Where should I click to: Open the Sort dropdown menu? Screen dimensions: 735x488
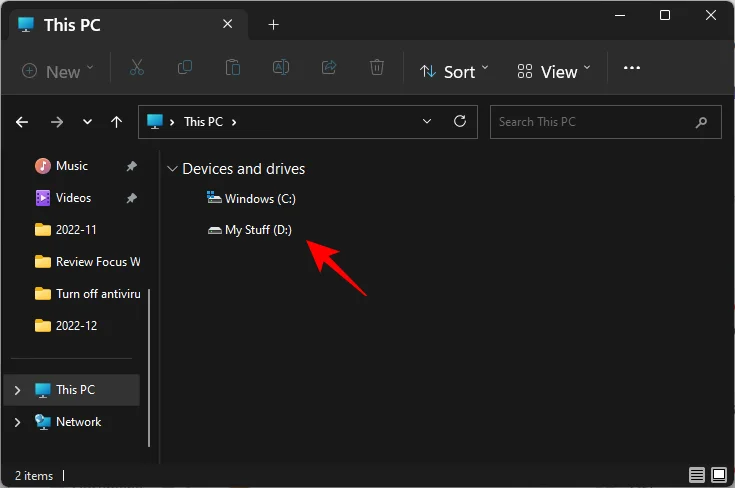(x=454, y=72)
